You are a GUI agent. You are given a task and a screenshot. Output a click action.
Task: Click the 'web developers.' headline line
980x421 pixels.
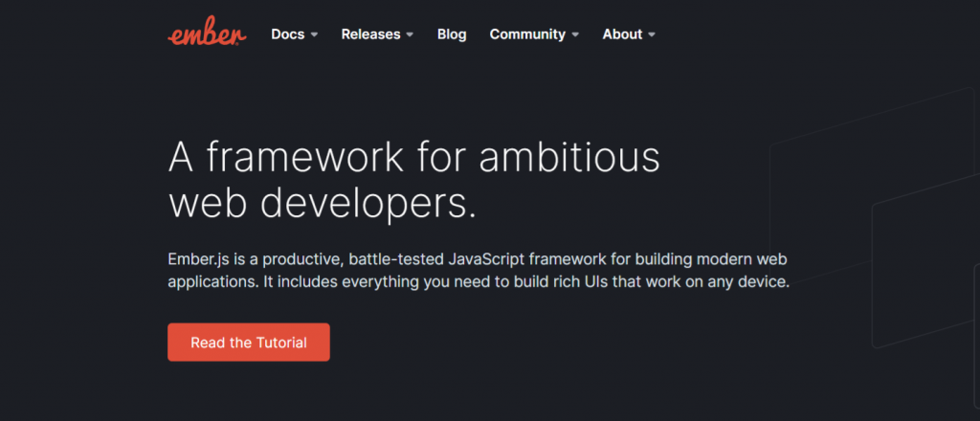(x=322, y=203)
